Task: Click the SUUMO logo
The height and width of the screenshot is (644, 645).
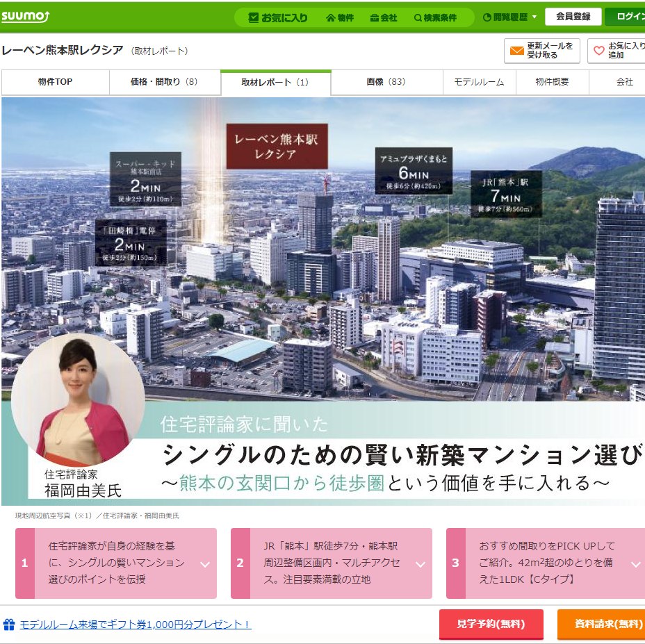Action: click(x=25, y=17)
